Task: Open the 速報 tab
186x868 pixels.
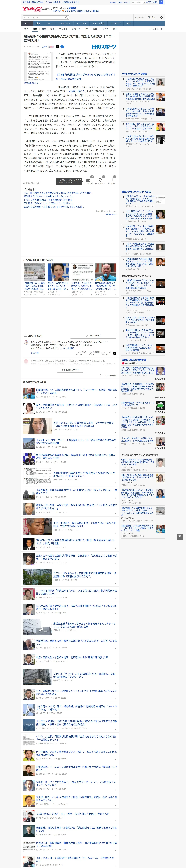Action: (38, 24)
